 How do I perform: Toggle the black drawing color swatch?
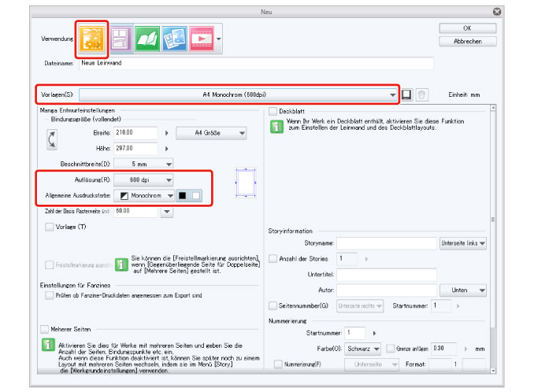click(x=183, y=196)
